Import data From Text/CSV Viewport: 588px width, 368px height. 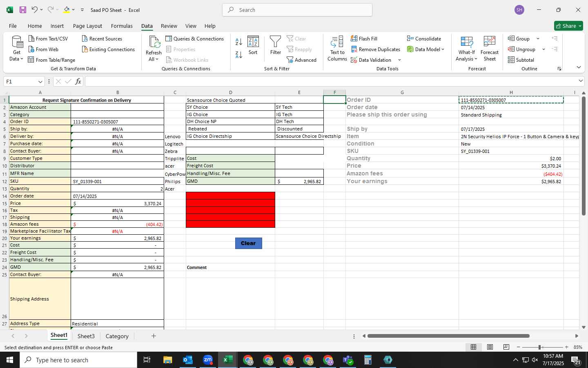48,38
